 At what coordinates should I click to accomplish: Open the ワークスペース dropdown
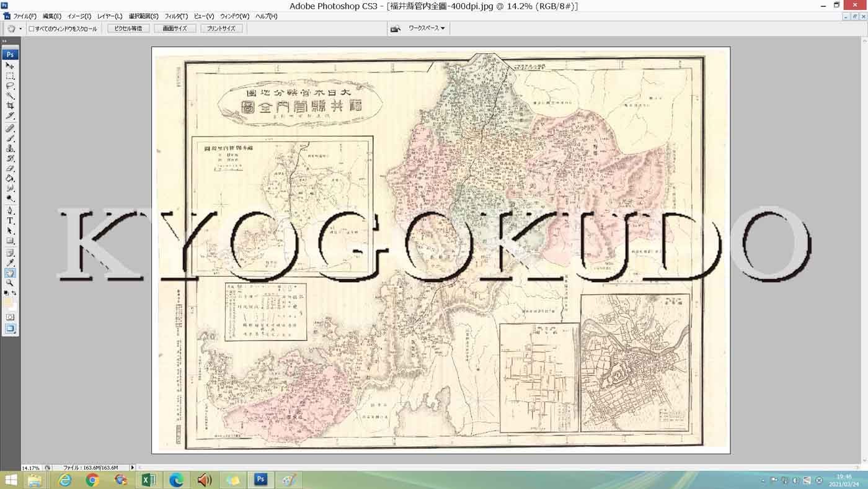tap(426, 29)
